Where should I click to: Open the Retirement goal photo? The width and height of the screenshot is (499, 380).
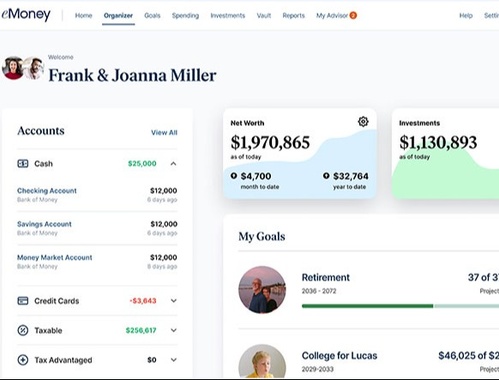pos(262,290)
